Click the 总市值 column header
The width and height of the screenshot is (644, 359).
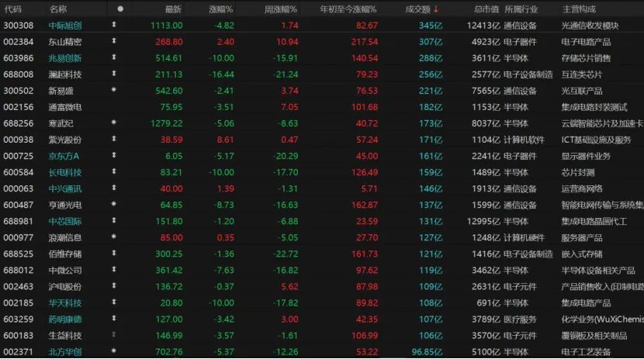click(x=486, y=9)
